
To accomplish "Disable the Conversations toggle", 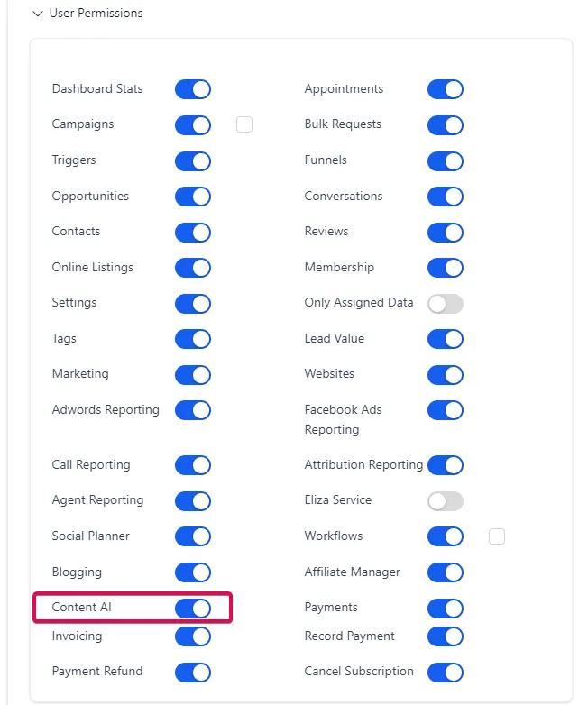I will (446, 197).
